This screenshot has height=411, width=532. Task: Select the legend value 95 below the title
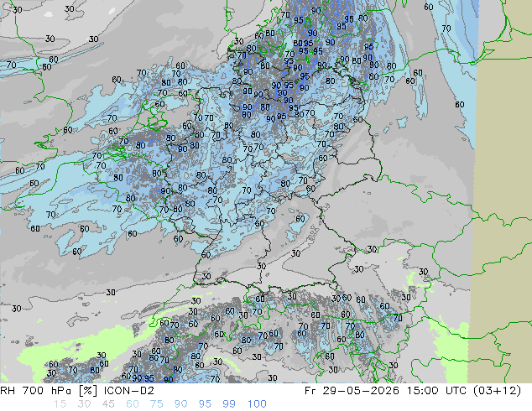pyautogui.click(x=205, y=404)
